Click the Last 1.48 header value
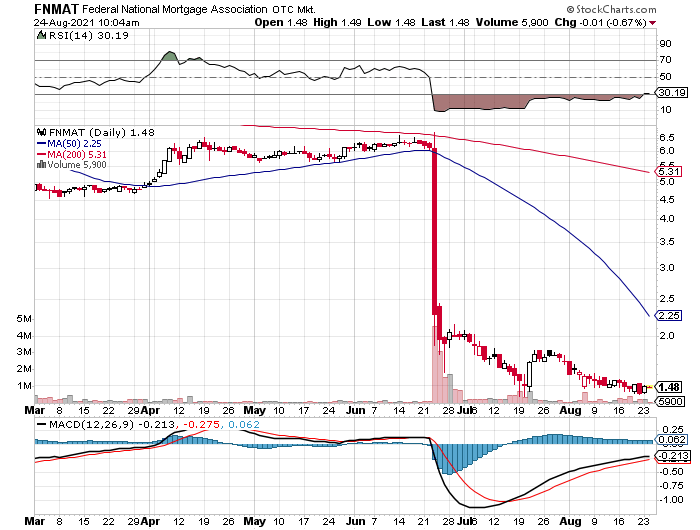700x530 pixels. pos(446,22)
